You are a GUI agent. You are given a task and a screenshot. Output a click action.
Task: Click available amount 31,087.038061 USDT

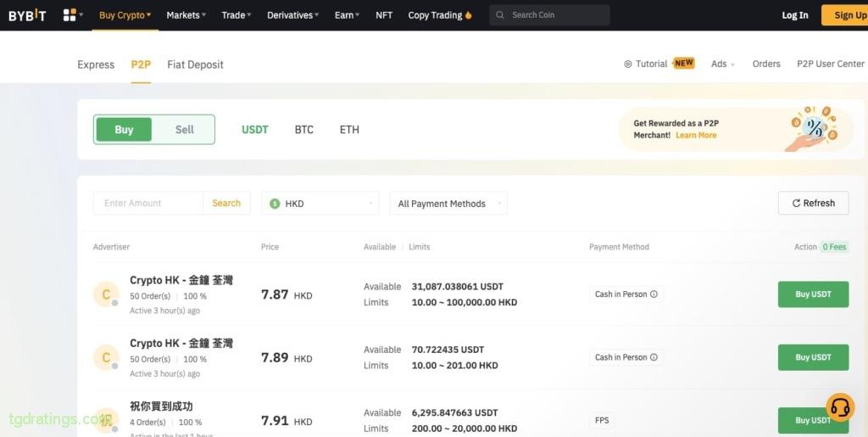[x=457, y=286]
